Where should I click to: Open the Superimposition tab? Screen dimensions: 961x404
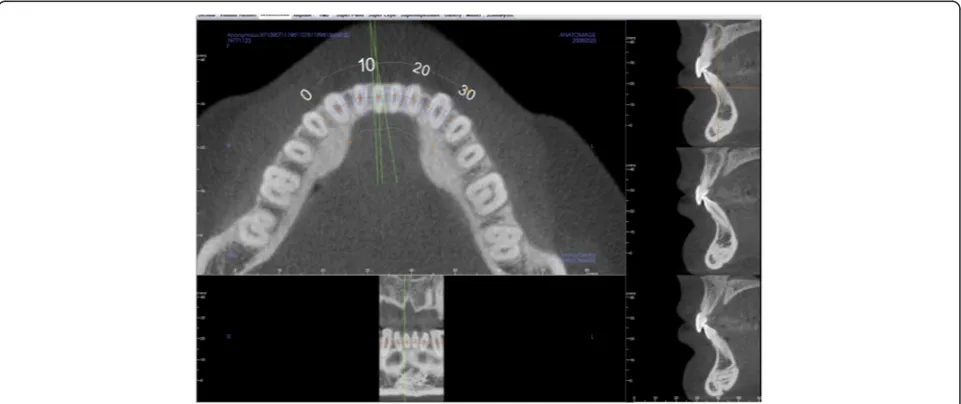(x=419, y=15)
